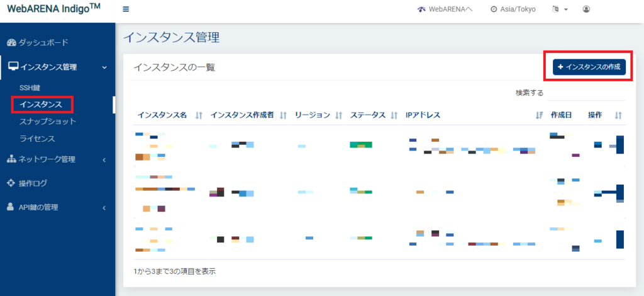
Task: Open the user account icon
Action: tap(586, 9)
